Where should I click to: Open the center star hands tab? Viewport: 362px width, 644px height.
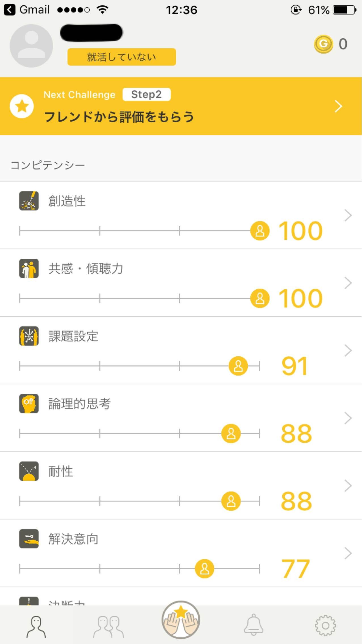(181, 620)
